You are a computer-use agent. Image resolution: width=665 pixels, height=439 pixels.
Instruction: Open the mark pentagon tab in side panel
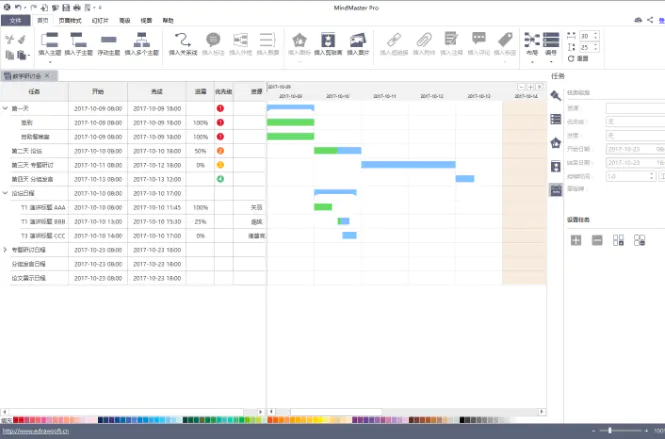click(x=556, y=143)
